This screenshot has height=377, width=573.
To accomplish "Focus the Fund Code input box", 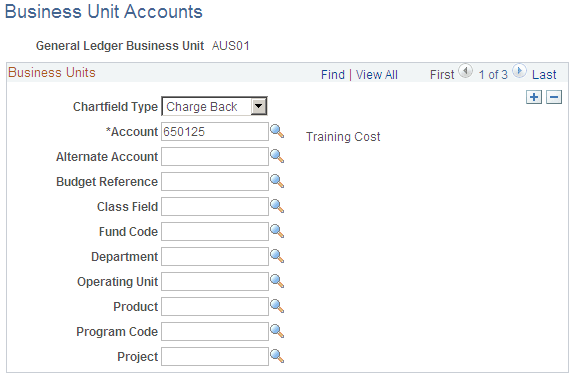I will point(215,231).
